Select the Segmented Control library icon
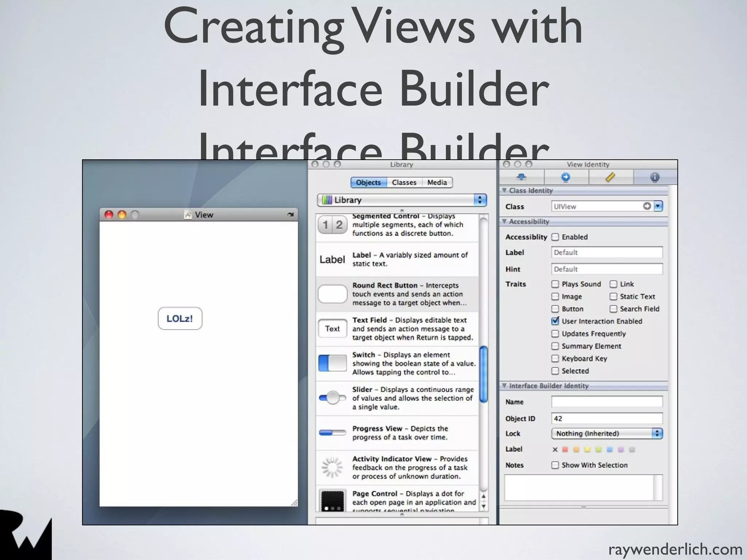The image size is (747, 560). [332, 225]
